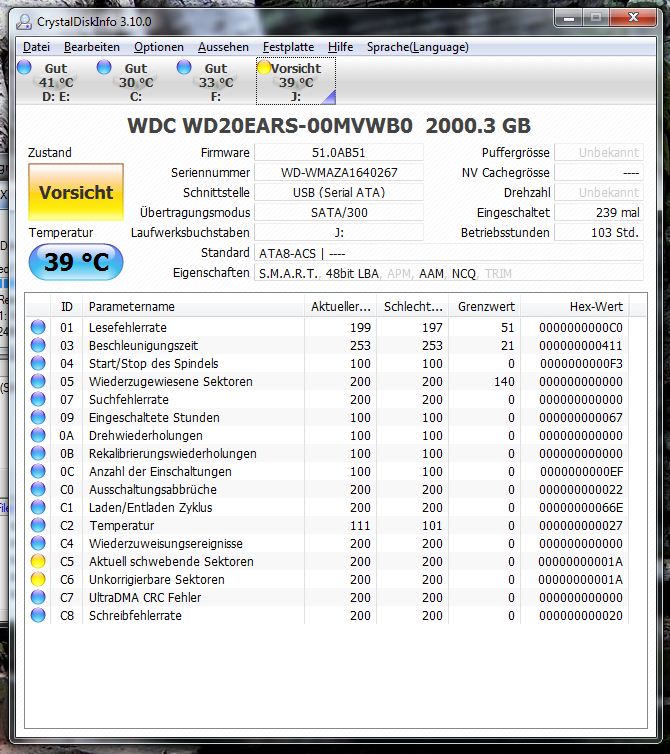The height and width of the screenshot is (754, 670).
Task: Click the Parametername column header
Action: [x=193, y=307]
